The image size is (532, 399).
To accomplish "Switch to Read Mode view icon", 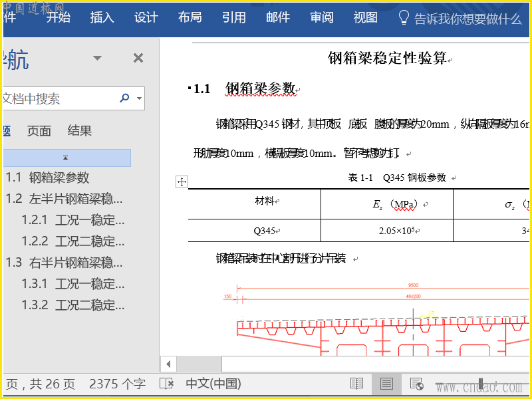I will coord(356,384).
